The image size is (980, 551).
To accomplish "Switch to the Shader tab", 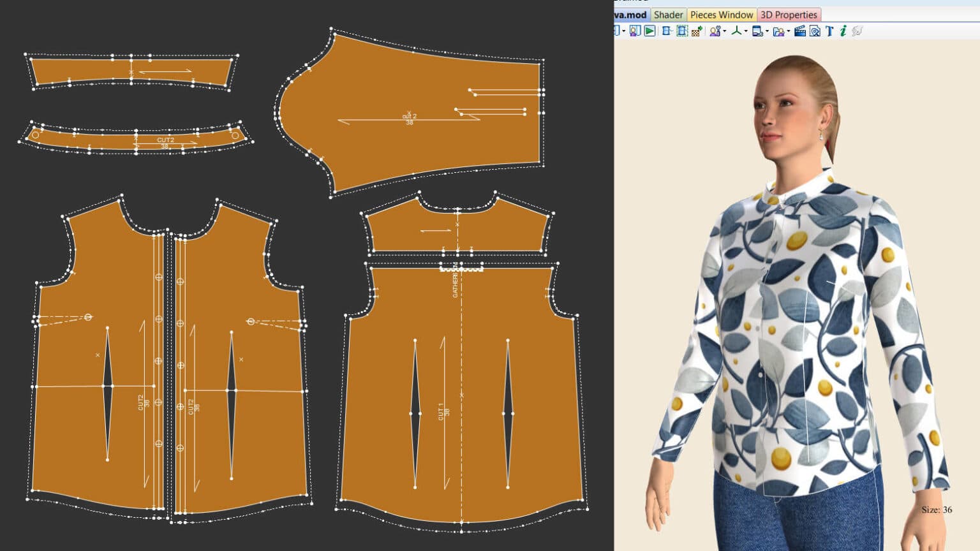I will pyautogui.click(x=669, y=15).
